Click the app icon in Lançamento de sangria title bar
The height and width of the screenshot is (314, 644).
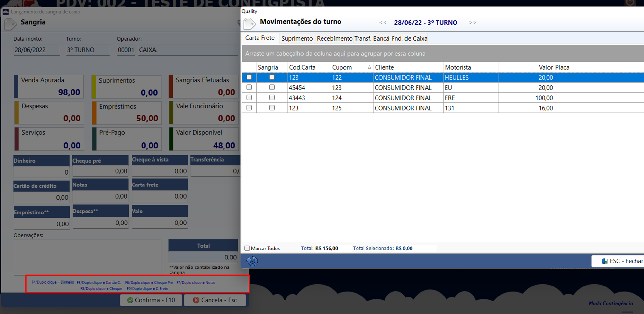pyautogui.click(x=6, y=12)
